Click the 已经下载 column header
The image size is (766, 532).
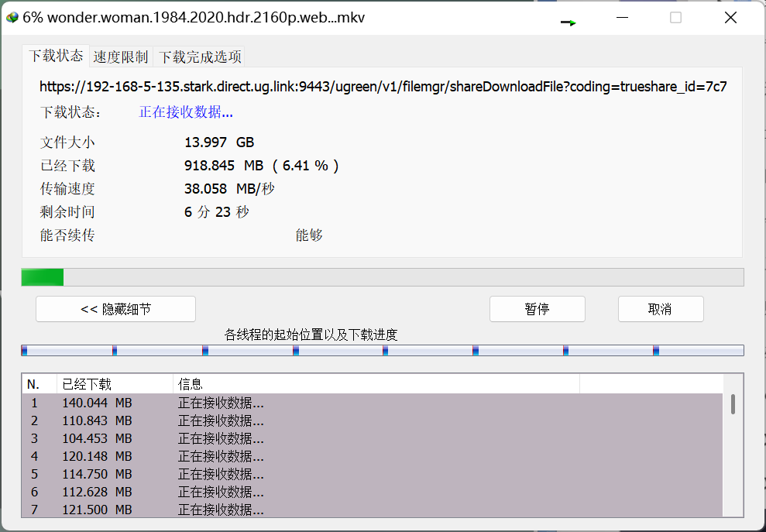(115, 384)
